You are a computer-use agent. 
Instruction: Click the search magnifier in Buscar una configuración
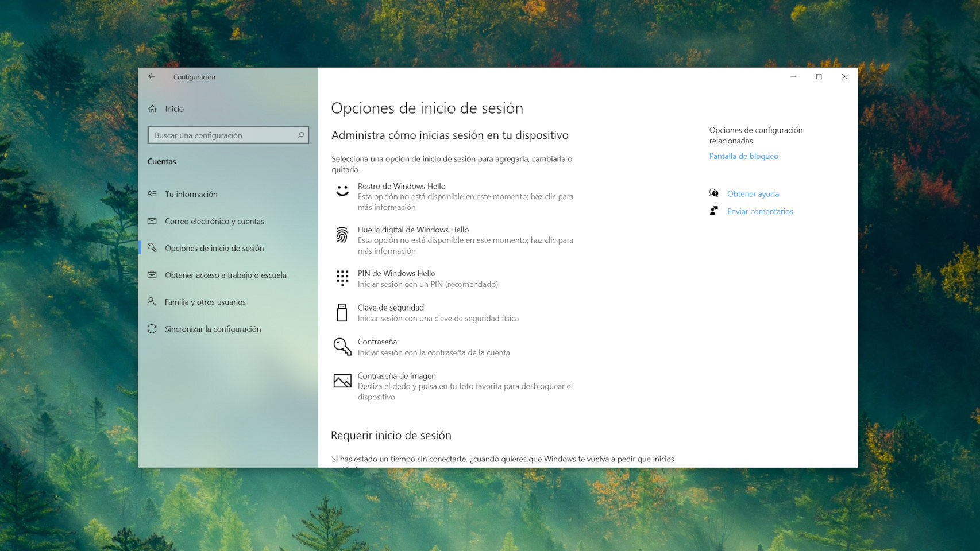coord(300,135)
